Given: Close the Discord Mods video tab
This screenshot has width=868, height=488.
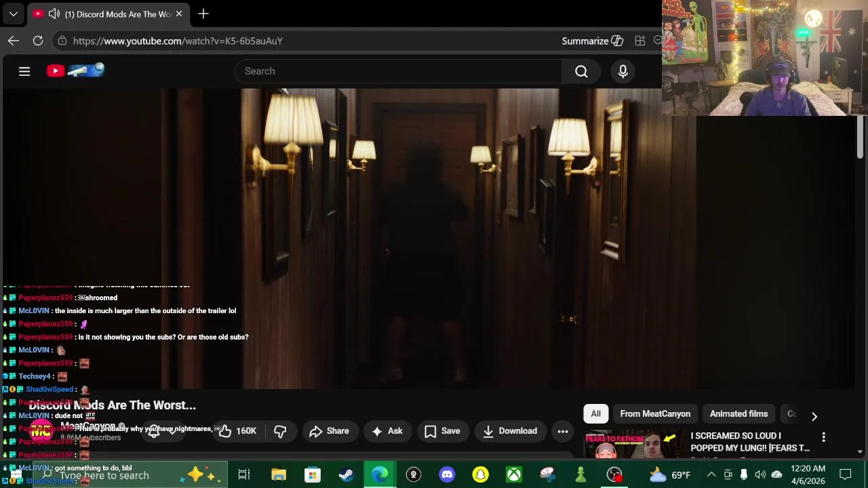Looking at the screenshot, I should [x=179, y=14].
